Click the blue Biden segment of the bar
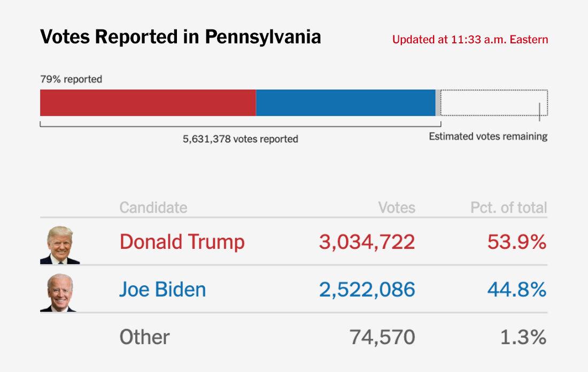588x372 pixels. (345, 103)
